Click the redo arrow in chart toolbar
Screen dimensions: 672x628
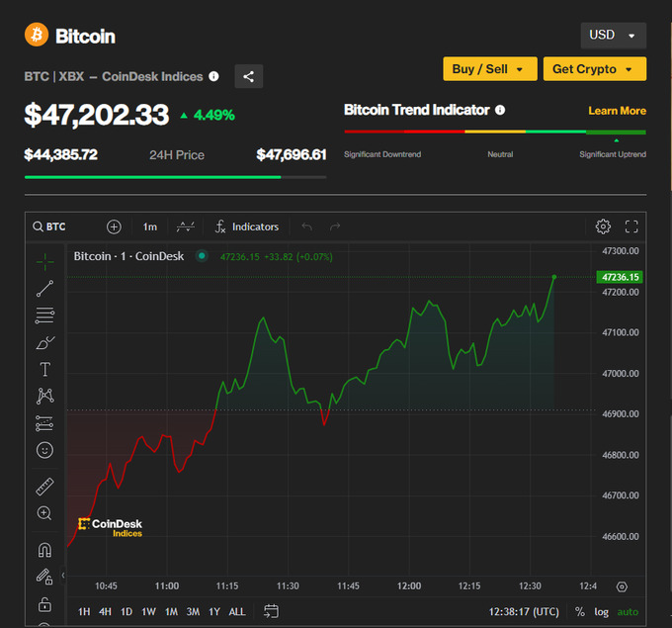click(335, 226)
